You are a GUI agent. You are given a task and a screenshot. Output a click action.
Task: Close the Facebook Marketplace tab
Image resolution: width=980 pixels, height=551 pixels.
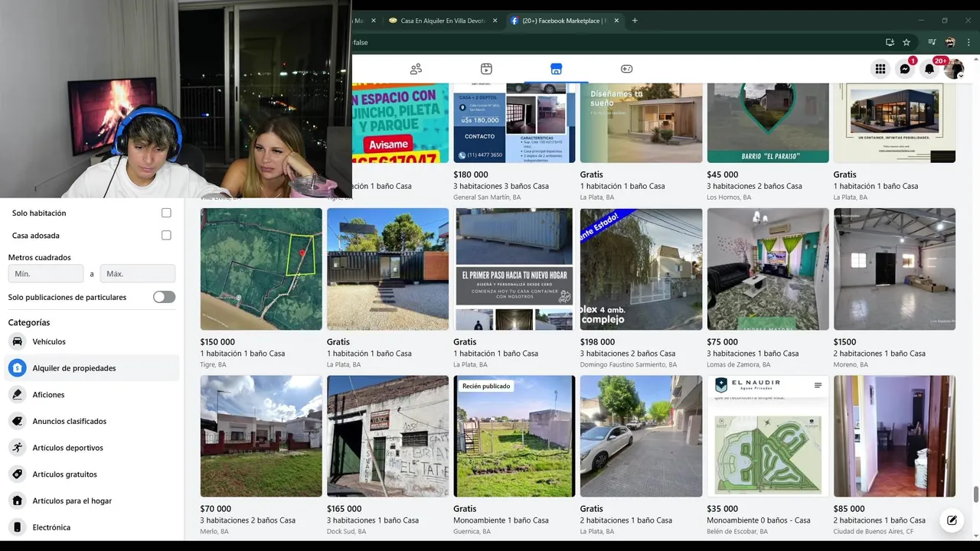[616, 21]
